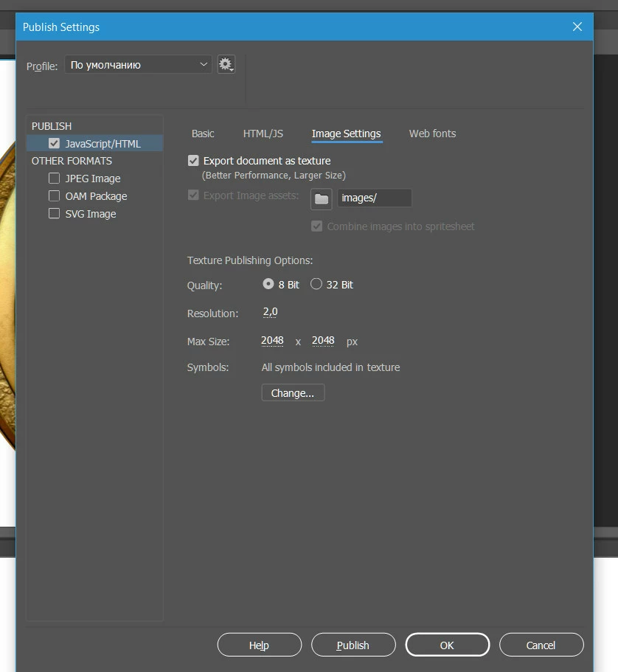Select 8 Bit quality radio button
The width and height of the screenshot is (618, 672).
[x=268, y=284]
